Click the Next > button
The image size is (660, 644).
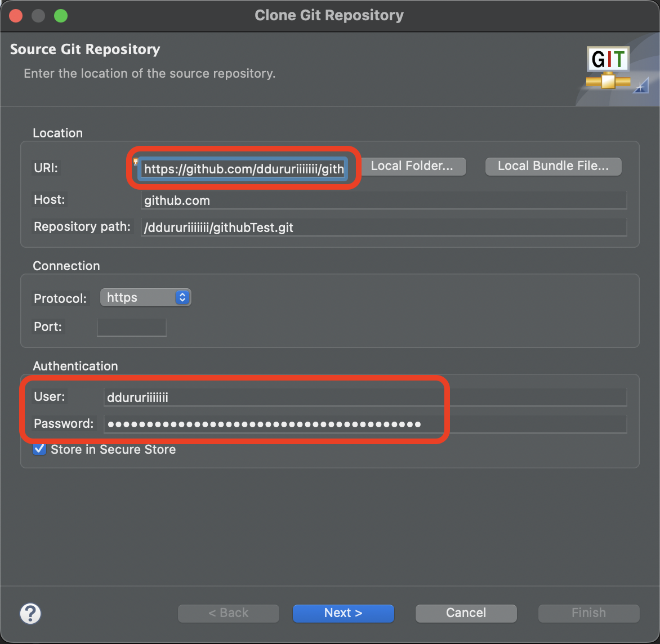coord(343,613)
